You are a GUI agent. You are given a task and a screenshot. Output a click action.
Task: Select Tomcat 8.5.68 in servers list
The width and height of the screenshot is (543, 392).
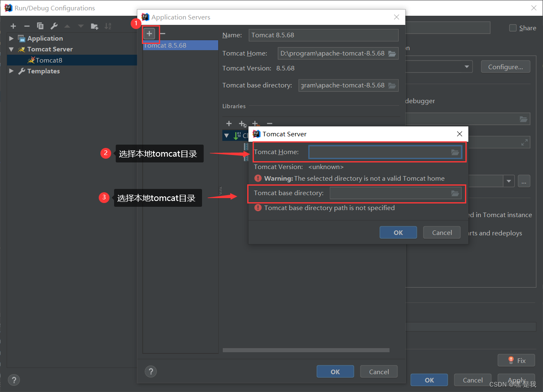[x=180, y=45]
